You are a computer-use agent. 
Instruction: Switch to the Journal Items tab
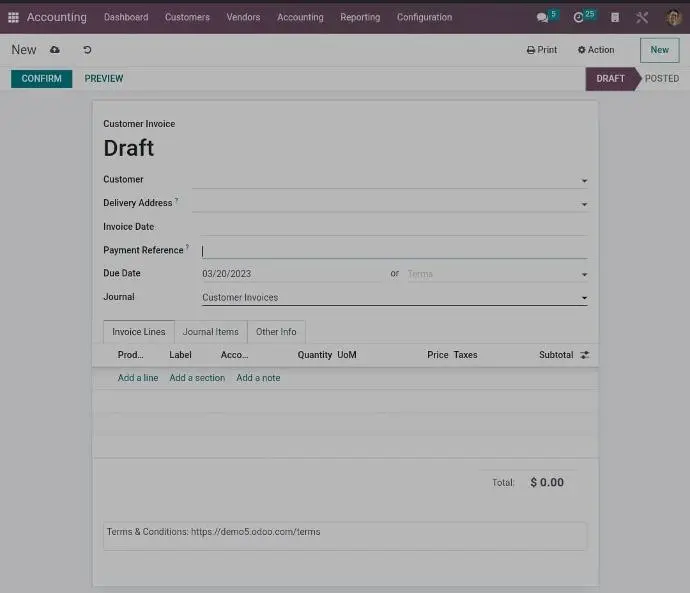click(x=210, y=332)
